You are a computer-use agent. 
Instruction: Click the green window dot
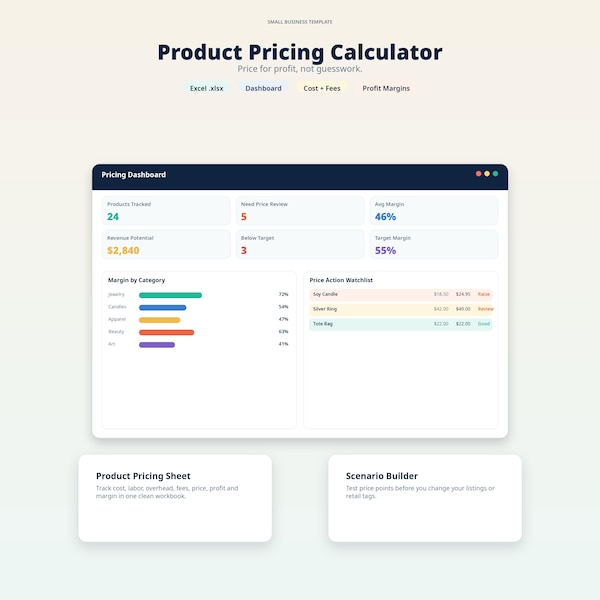[x=495, y=174]
